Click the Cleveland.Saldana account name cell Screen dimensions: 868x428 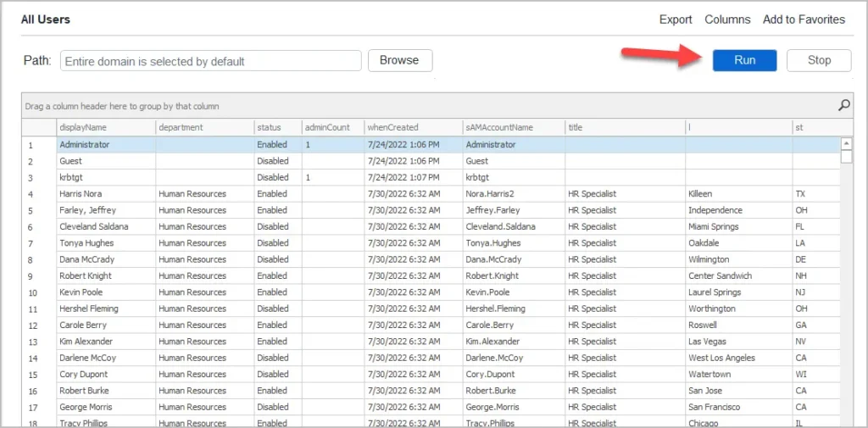point(514,226)
